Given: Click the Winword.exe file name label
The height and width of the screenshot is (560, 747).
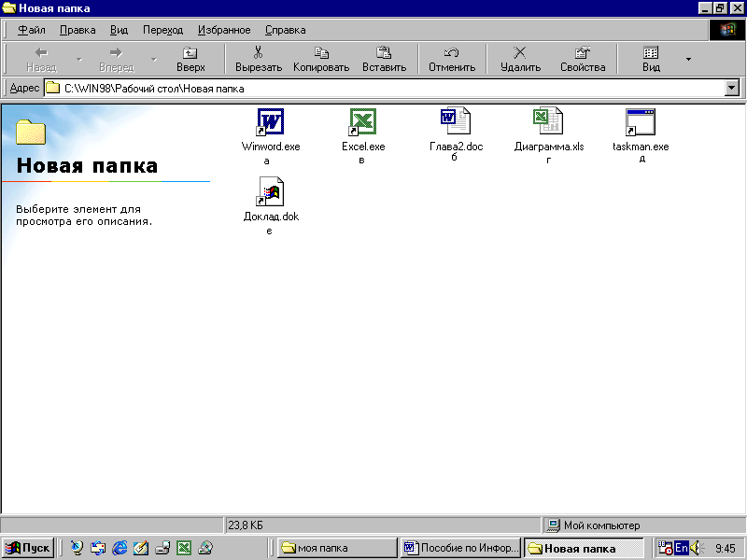Looking at the screenshot, I should point(271,147).
